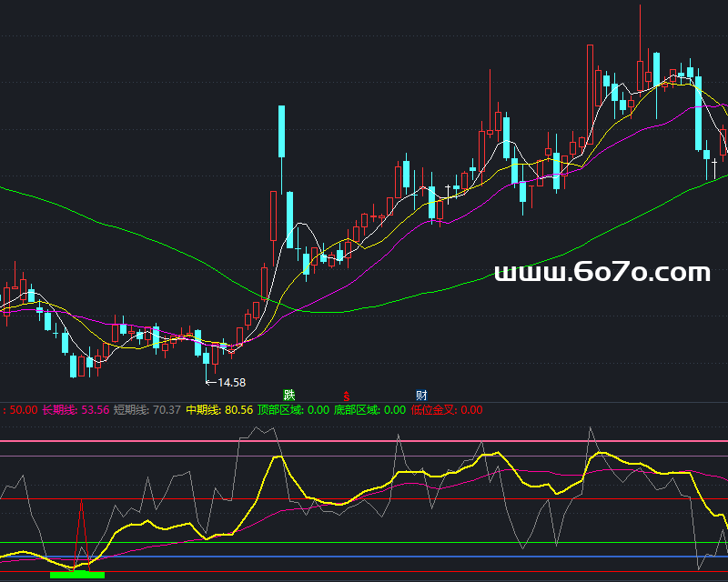Image resolution: width=728 pixels, height=582 pixels.
Task: Click the tallest cyan candlestick
Action: click(x=282, y=132)
